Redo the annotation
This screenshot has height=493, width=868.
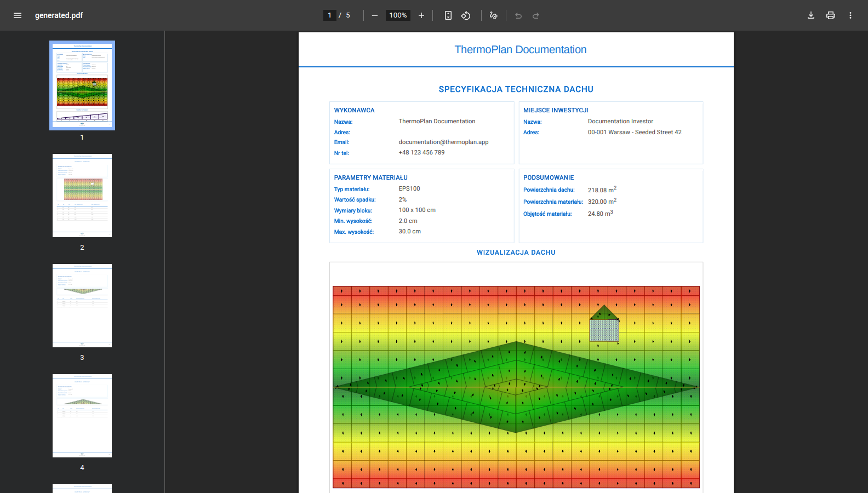pyautogui.click(x=536, y=15)
